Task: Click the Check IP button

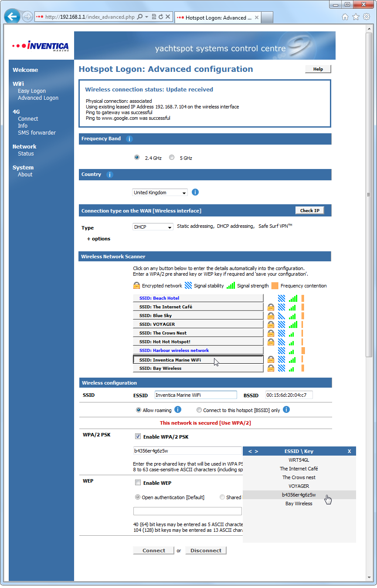Action: [310, 210]
